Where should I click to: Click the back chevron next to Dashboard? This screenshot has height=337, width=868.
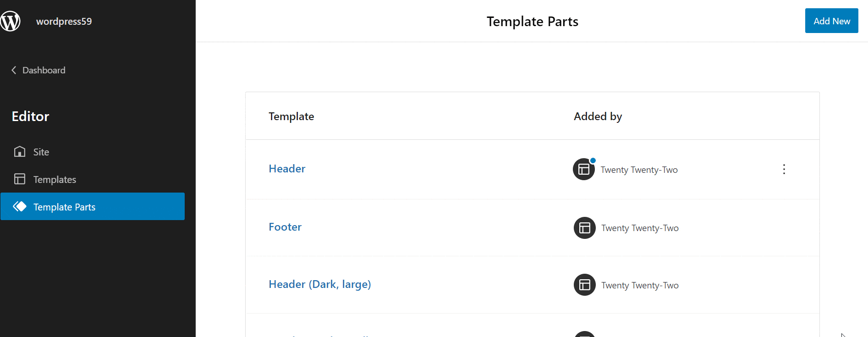click(14, 70)
